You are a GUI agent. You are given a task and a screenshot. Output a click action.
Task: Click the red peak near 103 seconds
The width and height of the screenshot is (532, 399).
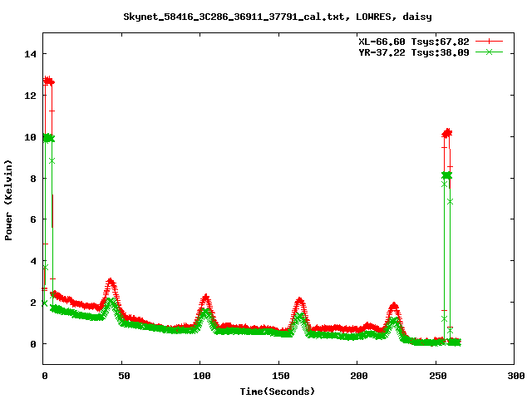pos(205,298)
